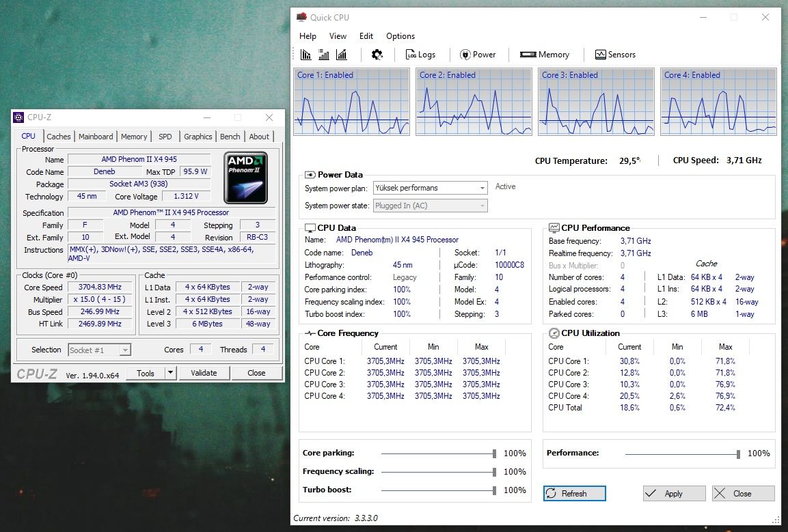Click the Performance slider handle

[738, 454]
